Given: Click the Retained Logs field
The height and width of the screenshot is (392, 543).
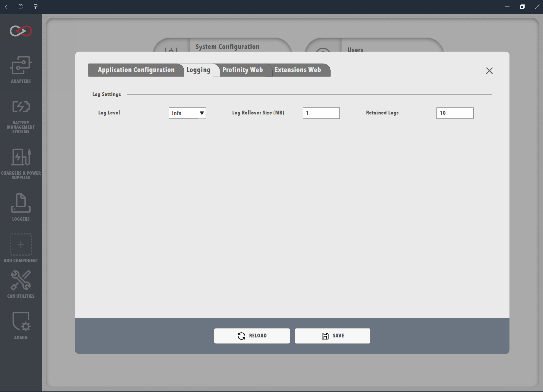Looking at the screenshot, I should coord(455,113).
